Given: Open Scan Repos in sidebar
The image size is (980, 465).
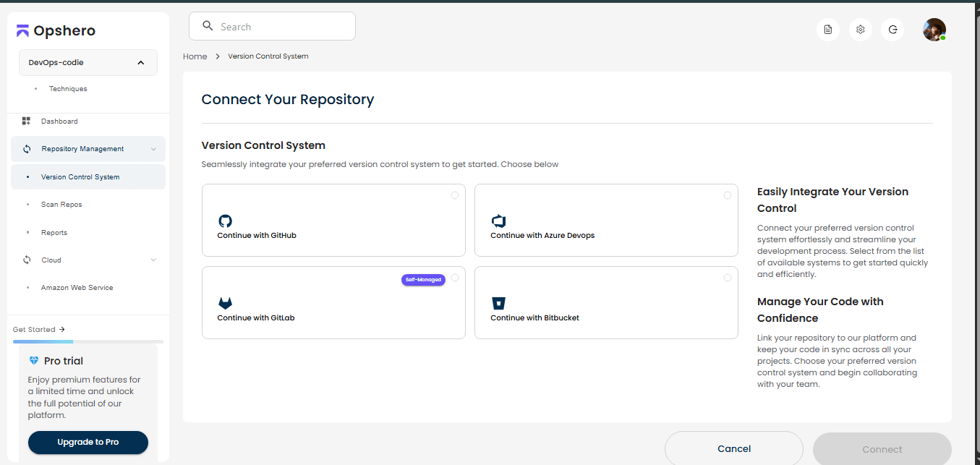Looking at the screenshot, I should 61,205.
